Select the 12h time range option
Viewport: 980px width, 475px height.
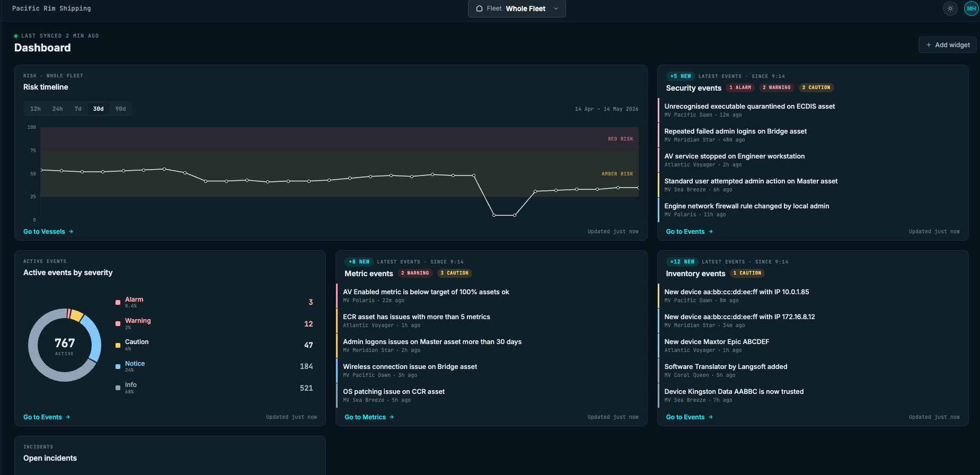tap(36, 109)
